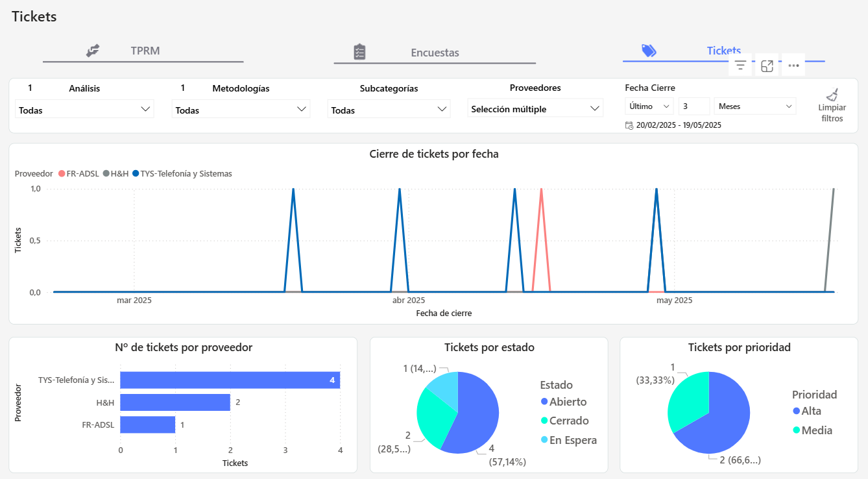Click the calendar icon beside the date range
Image resolution: width=868 pixels, height=479 pixels.
click(x=630, y=125)
